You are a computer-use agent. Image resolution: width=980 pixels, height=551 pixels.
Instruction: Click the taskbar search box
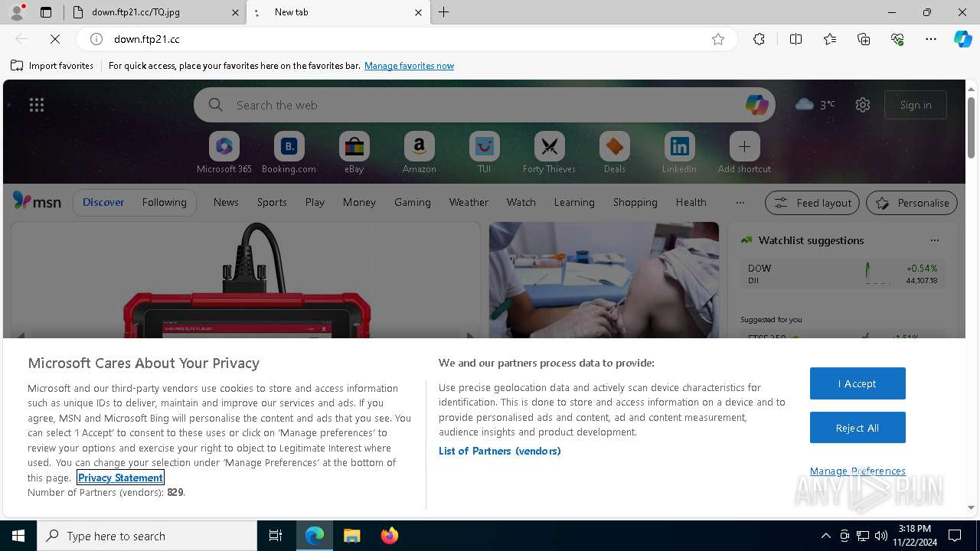(147, 536)
